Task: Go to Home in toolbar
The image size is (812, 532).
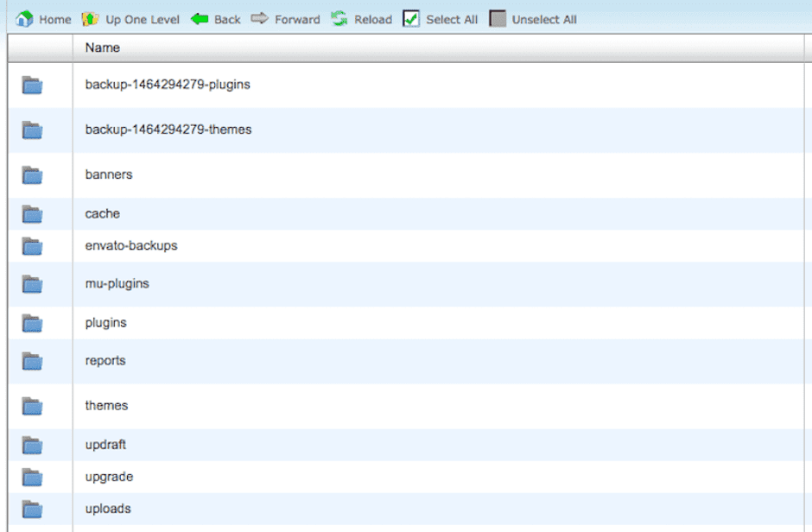Action: point(55,20)
